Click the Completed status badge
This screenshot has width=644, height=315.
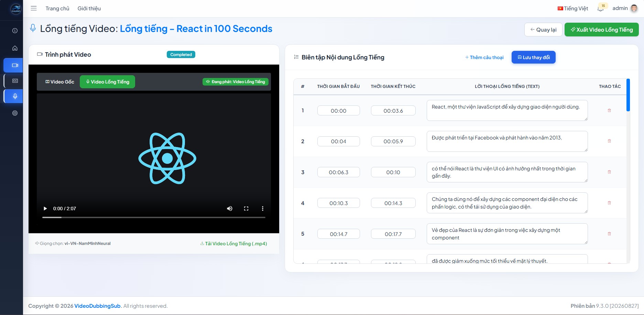(x=181, y=55)
